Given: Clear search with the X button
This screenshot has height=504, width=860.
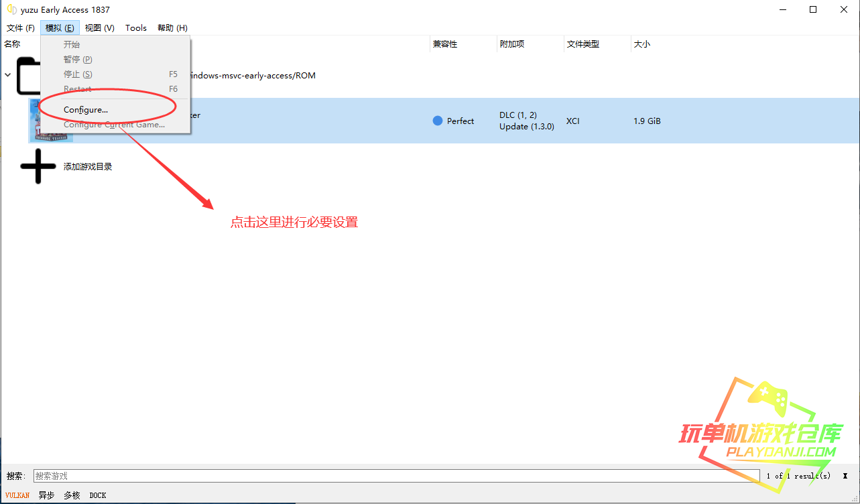Looking at the screenshot, I should [x=845, y=476].
